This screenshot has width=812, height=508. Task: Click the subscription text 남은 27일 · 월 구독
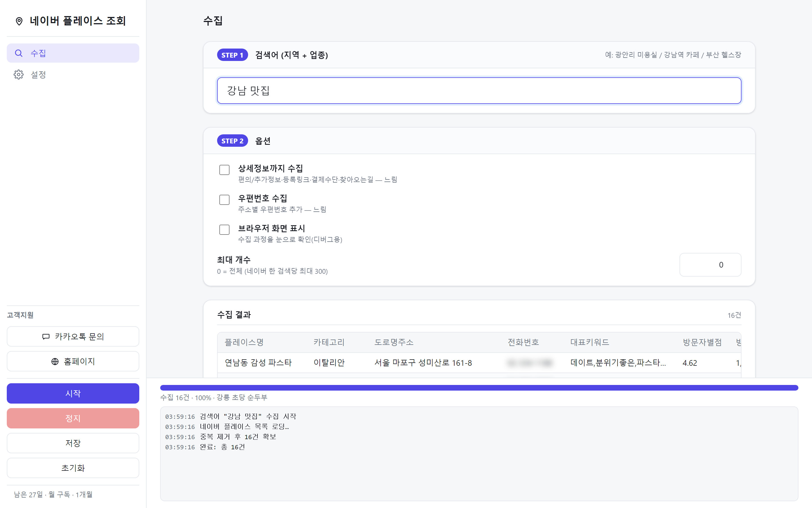click(x=53, y=494)
